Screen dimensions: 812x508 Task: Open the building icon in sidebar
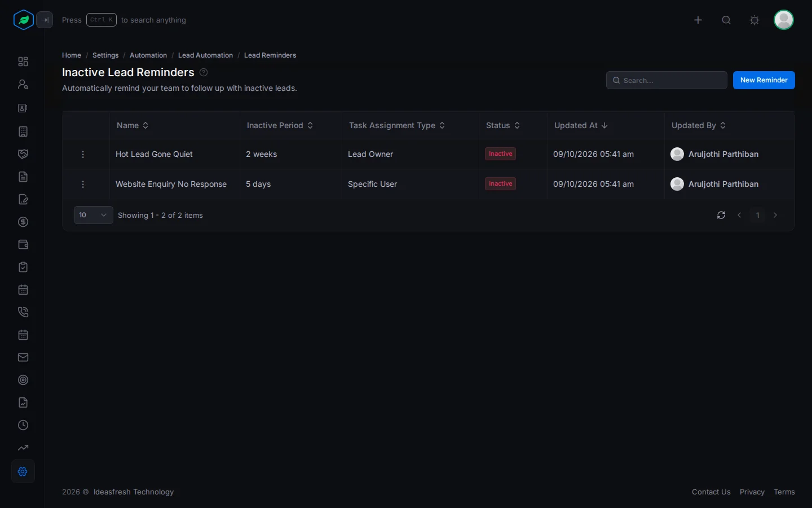coord(23,132)
